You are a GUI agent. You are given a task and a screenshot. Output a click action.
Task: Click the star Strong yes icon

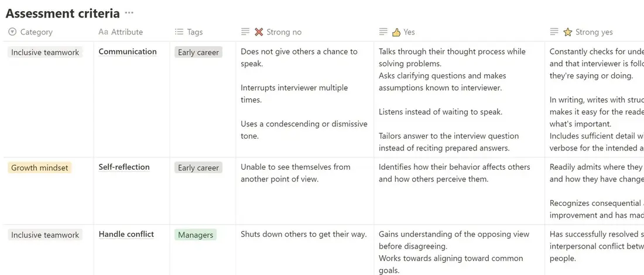(x=567, y=32)
